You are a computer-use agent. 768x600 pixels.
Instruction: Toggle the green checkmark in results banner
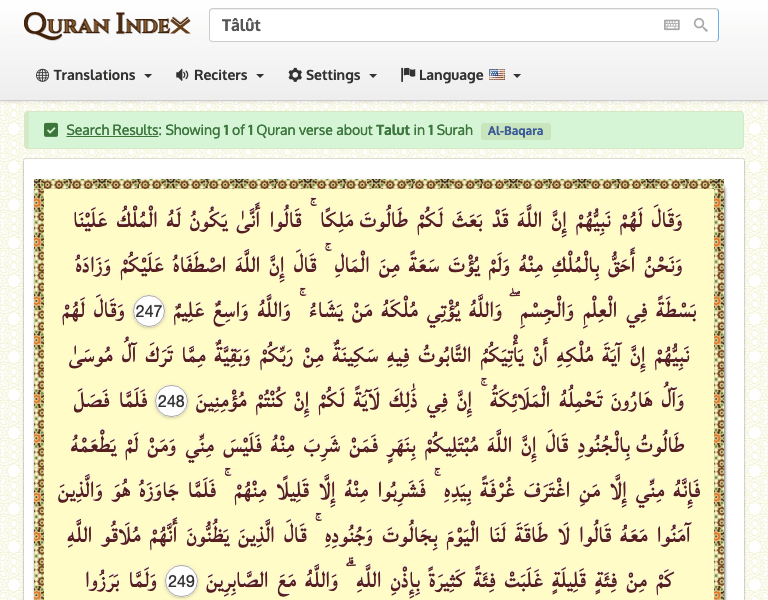coord(51,130)
